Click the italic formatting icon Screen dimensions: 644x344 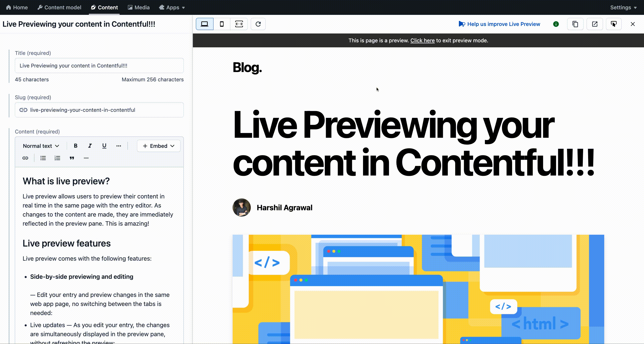90,146
